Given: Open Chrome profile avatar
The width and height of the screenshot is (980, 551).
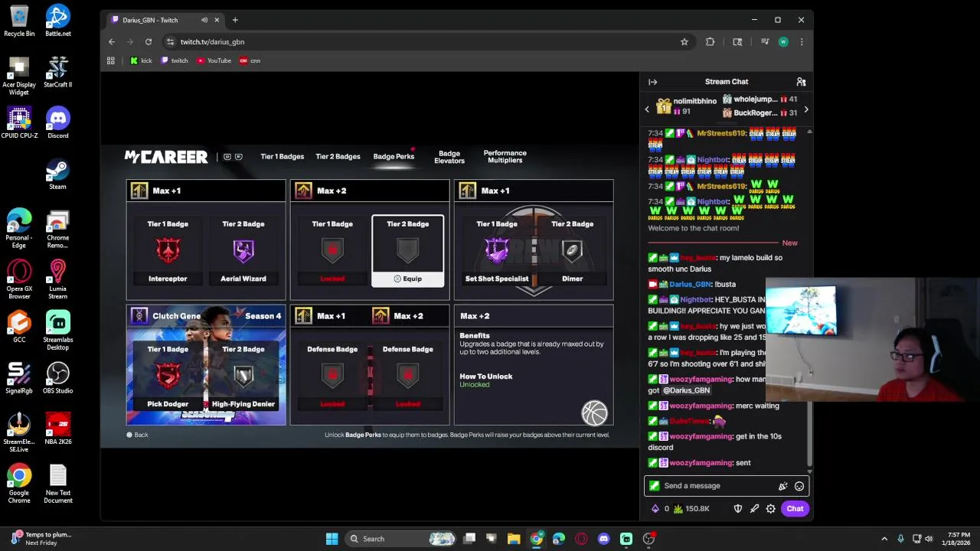Looking at the screenshot, I should [x=783, y=42].
